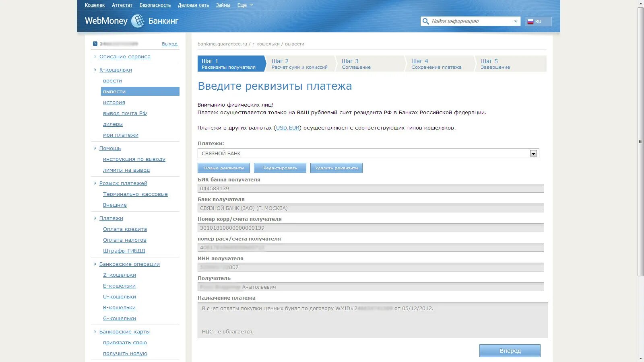Expand the Помощь section arrow
644x362 pixels.
click(x=95, y=148)
